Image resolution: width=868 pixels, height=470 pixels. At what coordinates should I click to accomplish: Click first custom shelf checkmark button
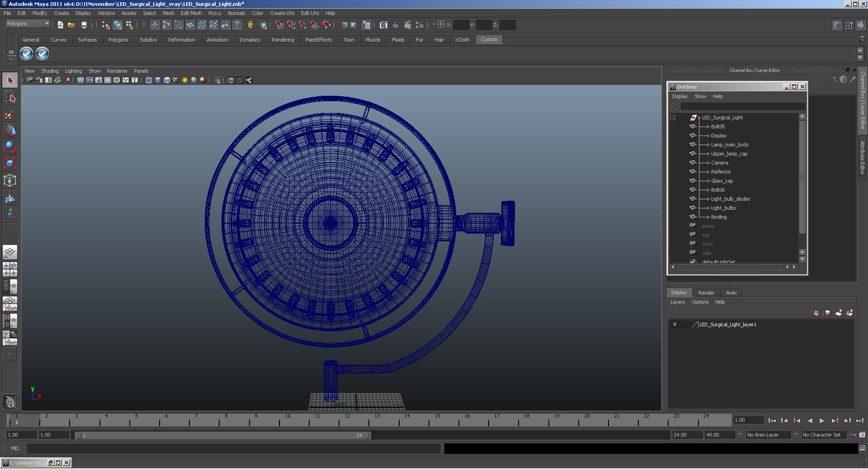tap(26, 54)
